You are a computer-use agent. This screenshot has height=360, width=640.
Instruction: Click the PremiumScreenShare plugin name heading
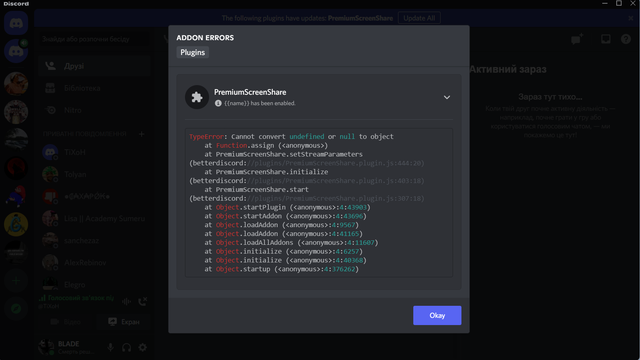point(250,92)
